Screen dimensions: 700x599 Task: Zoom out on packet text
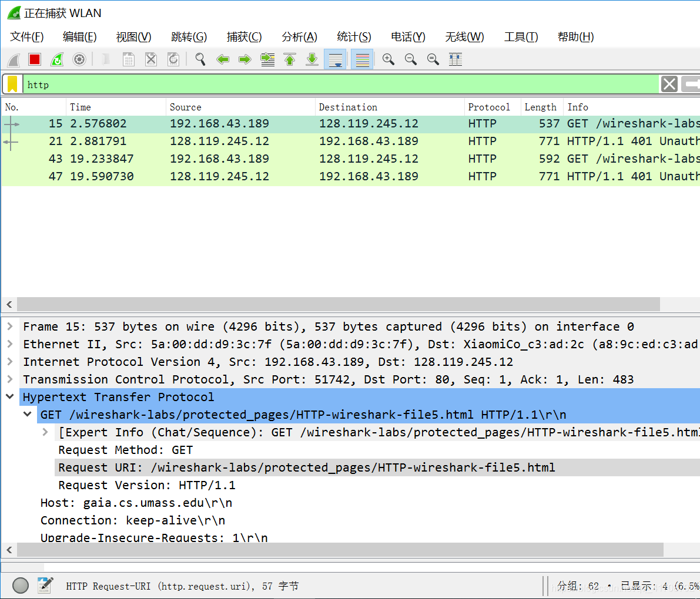tap(411, 59)
